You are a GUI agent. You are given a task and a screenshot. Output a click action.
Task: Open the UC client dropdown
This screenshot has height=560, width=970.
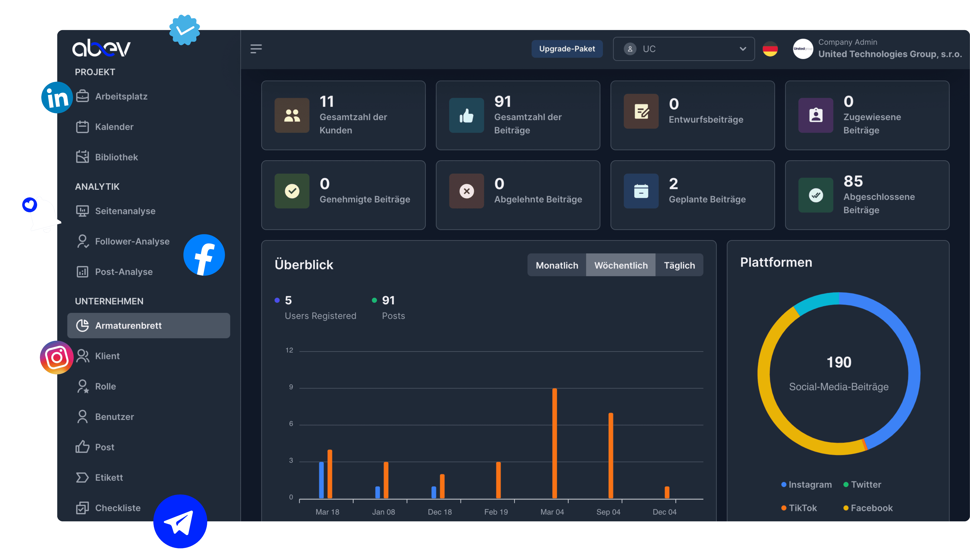683,49
